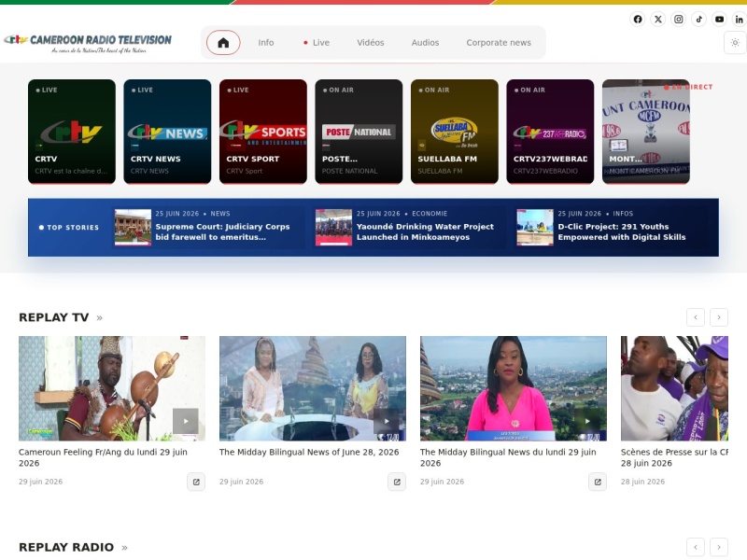Screen dimensions: 747x560
Task: Go to the Home icon tab
Action: click(x=223, y=43)
